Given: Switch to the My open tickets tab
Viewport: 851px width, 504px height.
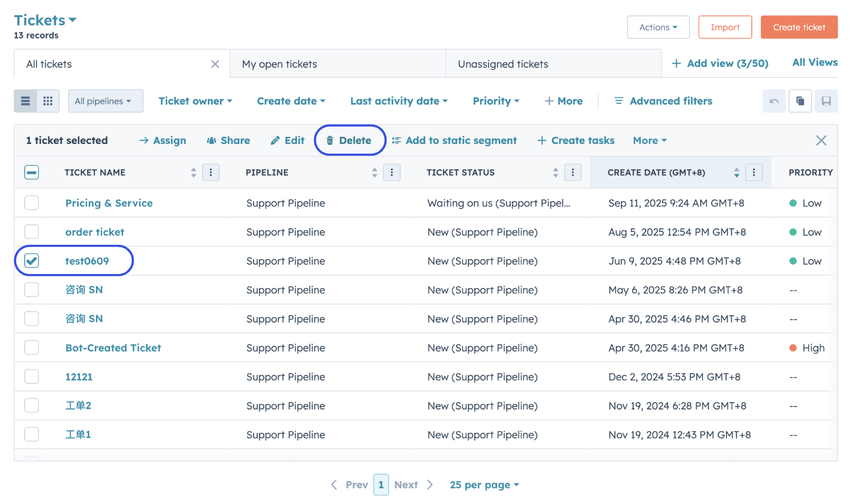Looking at the screenshot, I should click(279, 64).
